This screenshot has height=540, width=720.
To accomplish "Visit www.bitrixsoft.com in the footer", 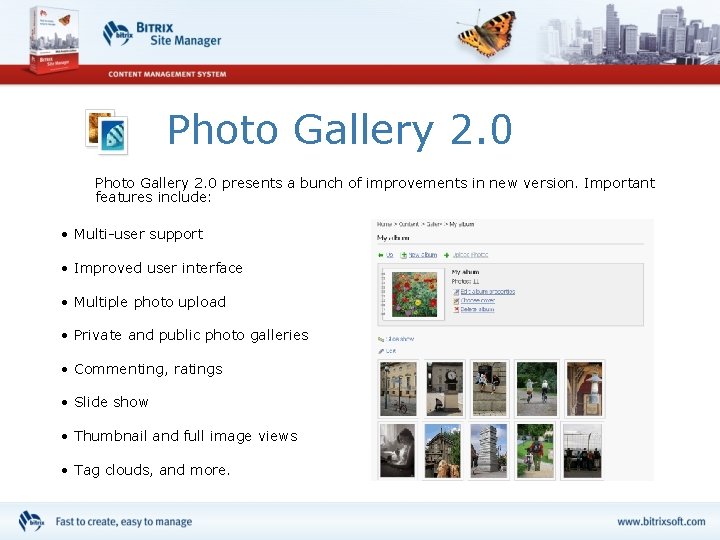I will click(661, 522).
